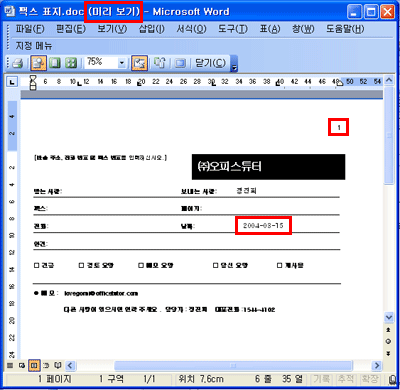Check the 검토 요망 checkbox
This screenshot has height=390, width=400.
point(81,265)
